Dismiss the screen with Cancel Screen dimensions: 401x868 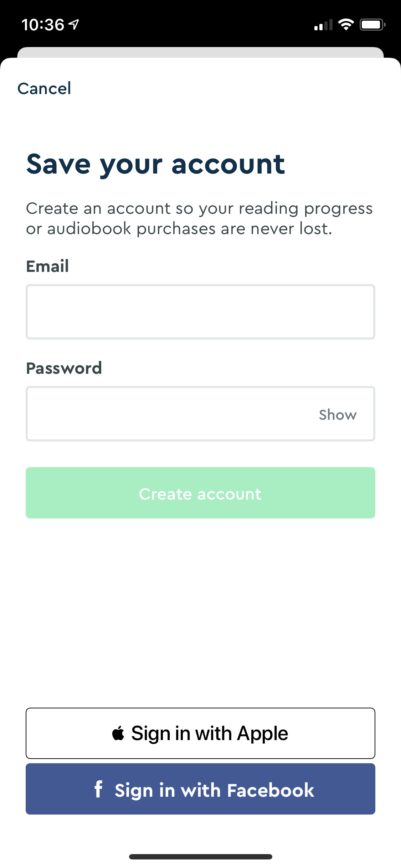pos(44,88)
